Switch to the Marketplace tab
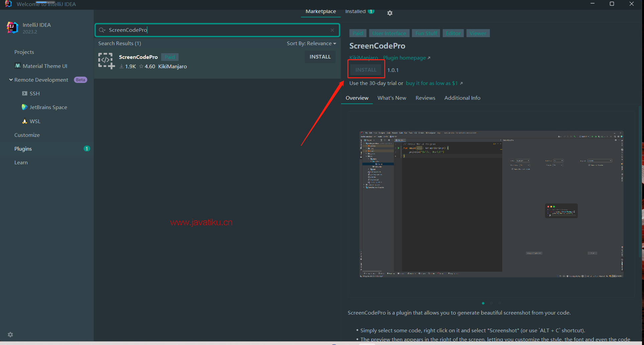 [x=321, y=11]
